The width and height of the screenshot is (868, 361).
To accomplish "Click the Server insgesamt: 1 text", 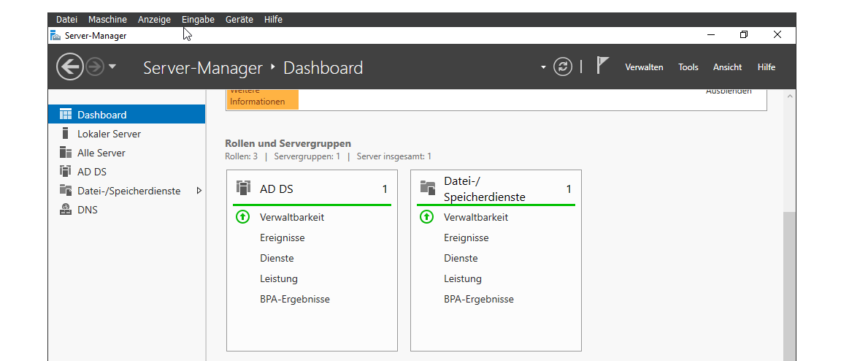I will (393, 157).
